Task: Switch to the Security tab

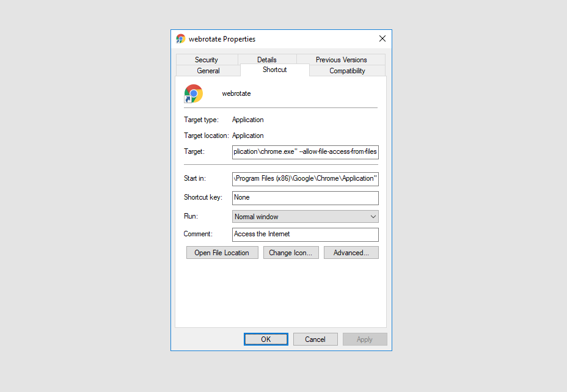Action: 207,60
